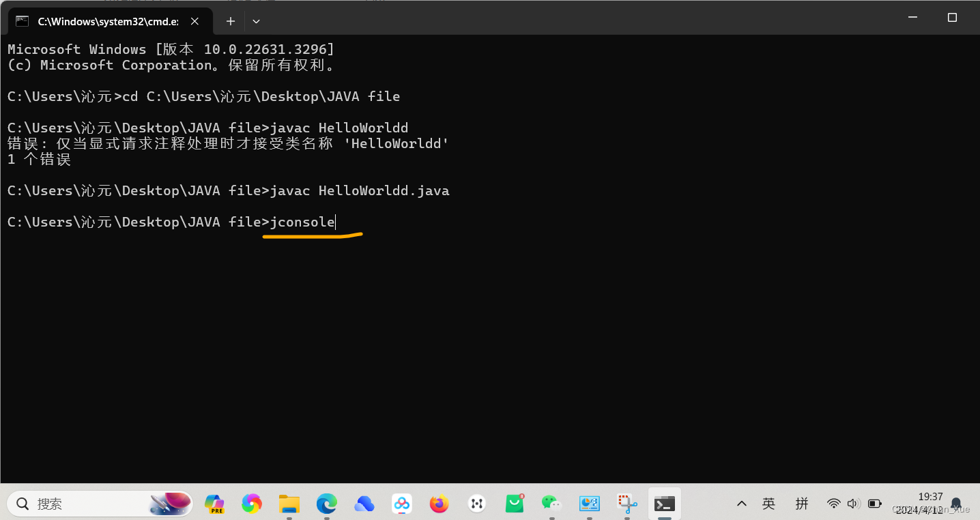Launch the colorful swirl app on taskbar
This screenshot has width=980, height=520.
(252, 504)
